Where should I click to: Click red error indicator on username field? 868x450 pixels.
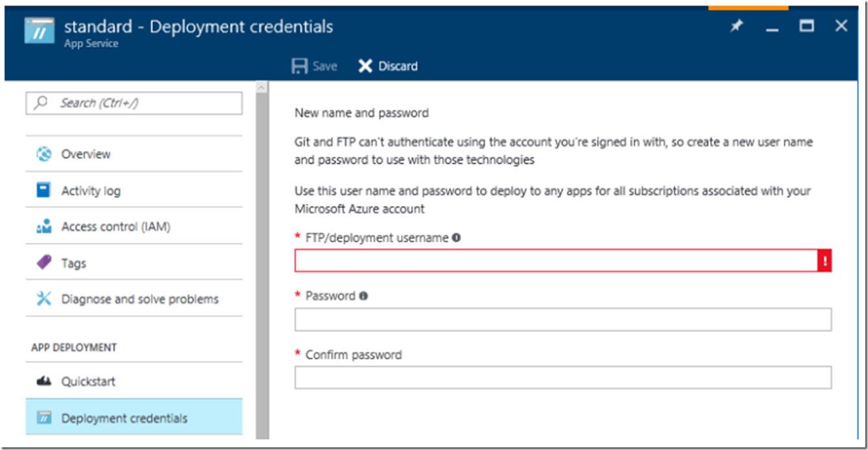[x=825, y=260]
